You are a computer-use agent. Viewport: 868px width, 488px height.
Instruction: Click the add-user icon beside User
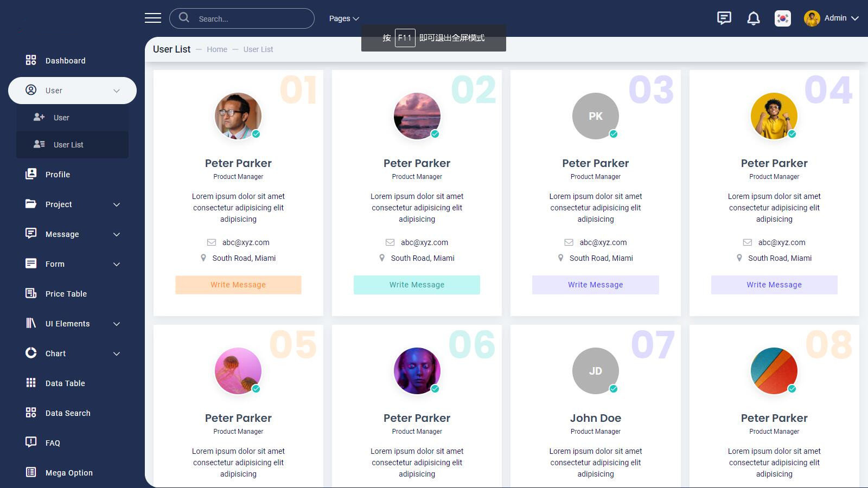39,117
